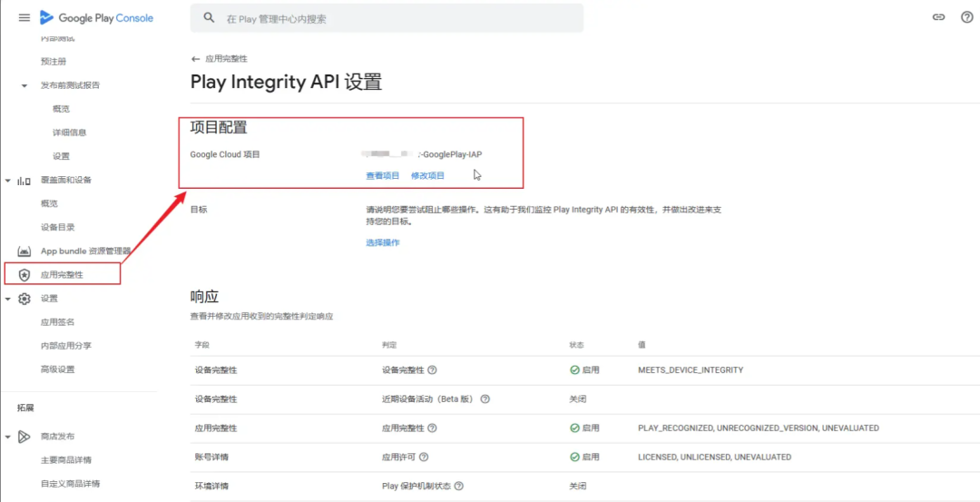Click the 商店发布 play icon
This screenshot has height=502, width=980.
(24, 437)
